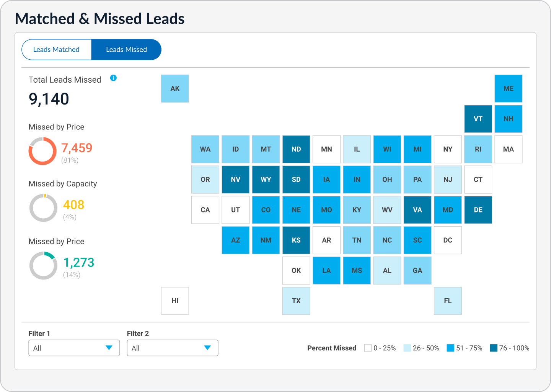Click the orange Missed by Price donut chart
Screen dimensions: 551x392
[42, 151]
